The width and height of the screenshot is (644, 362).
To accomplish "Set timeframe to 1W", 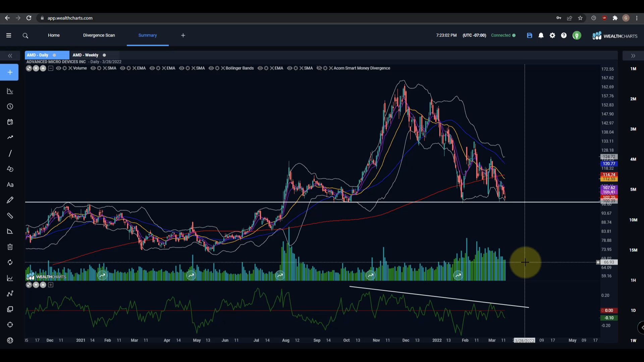I will point(633,341).
